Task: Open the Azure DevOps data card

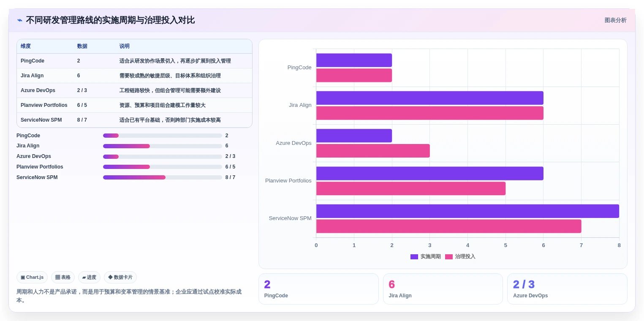Action: point(567,289)
